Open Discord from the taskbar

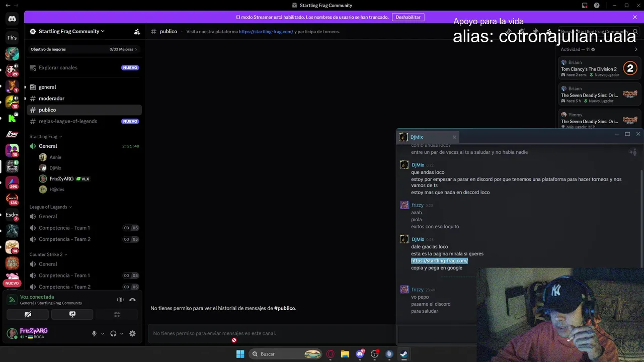click(x=360, y=354)
